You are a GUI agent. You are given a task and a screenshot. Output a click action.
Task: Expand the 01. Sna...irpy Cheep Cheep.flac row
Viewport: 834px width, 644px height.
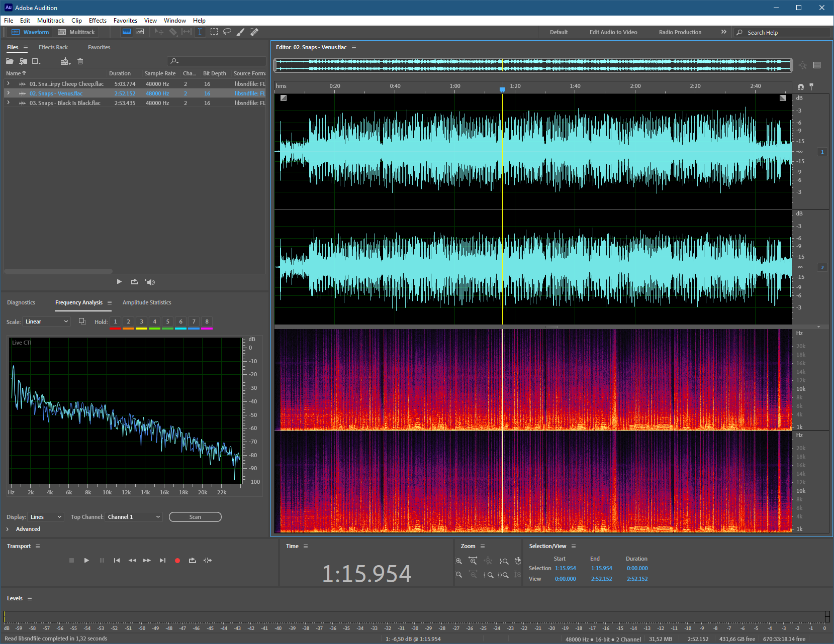(x=8, y=83)
